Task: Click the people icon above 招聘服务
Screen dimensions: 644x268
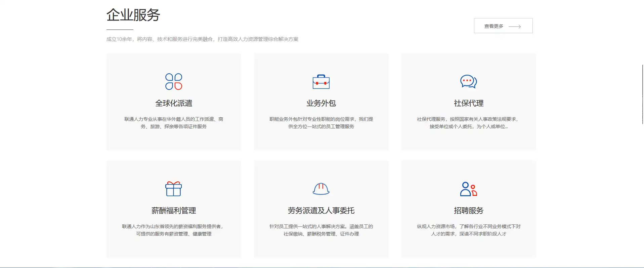Action: 468,189
